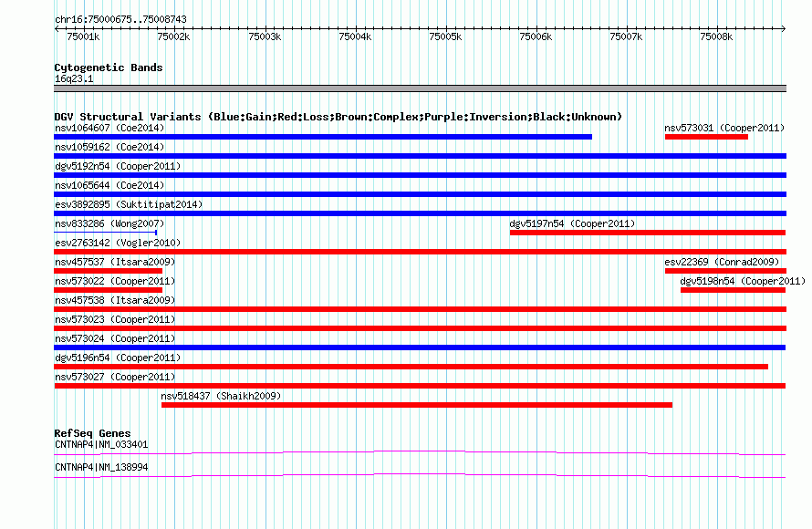Click the nsv573027 (Cooper2011) label

tap(115, 377)
